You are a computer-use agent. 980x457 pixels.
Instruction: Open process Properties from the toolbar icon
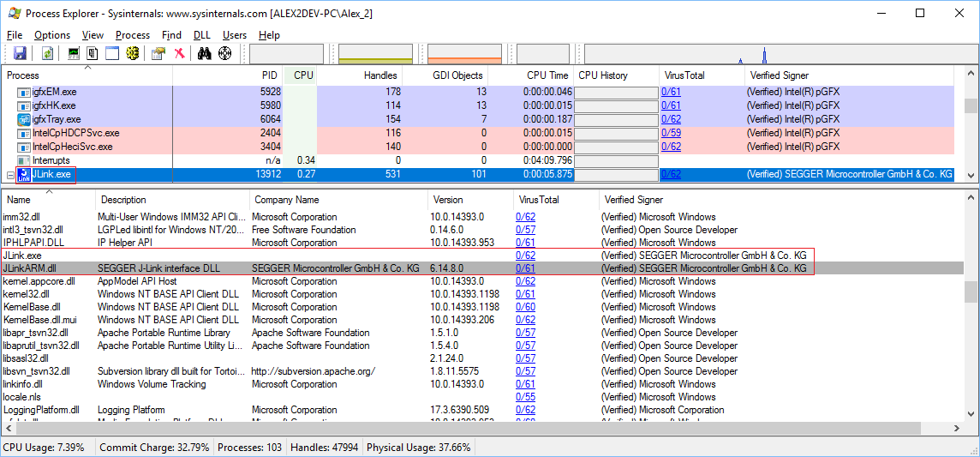click(x=158, y=53)
